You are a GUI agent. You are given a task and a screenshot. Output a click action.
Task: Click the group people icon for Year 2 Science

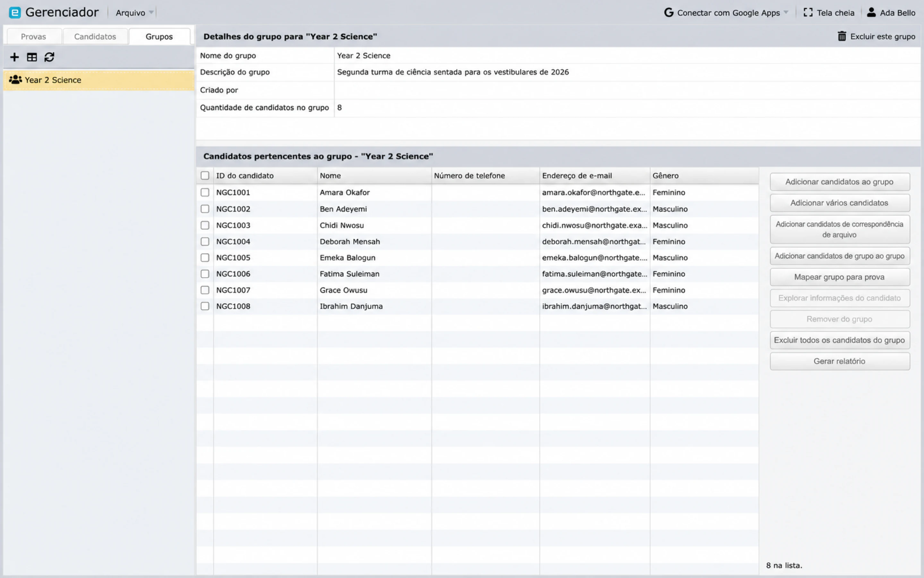pyautogui.click(x=15, y=80)
